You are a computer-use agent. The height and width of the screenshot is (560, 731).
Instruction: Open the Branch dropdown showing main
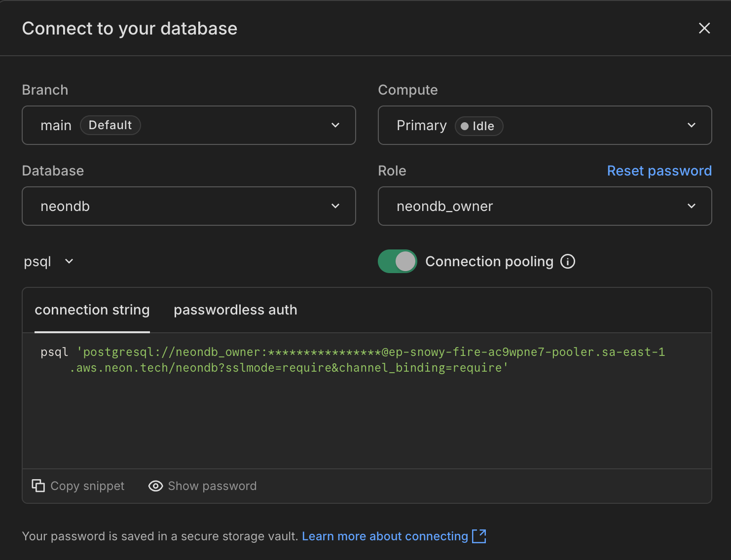point(189,125)
